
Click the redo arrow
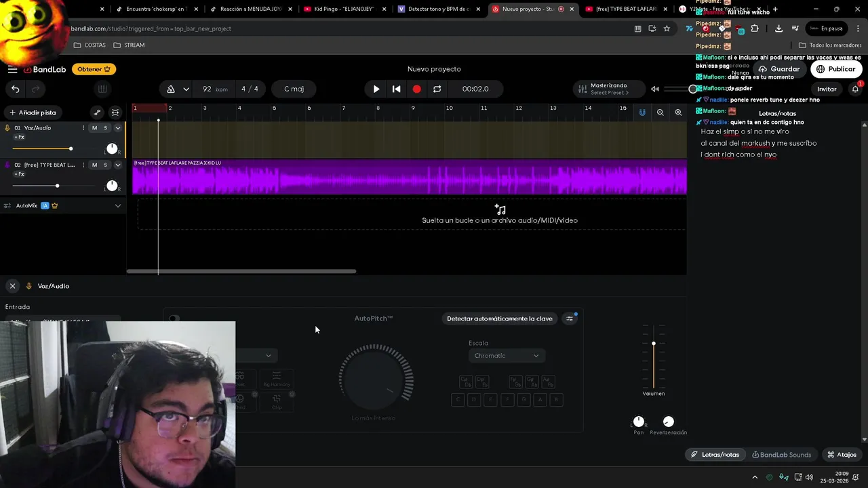(x=35, y=89)
